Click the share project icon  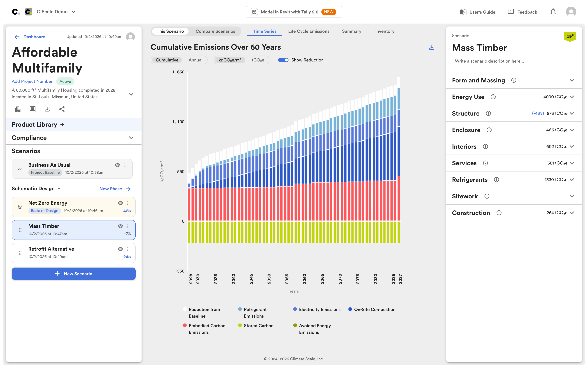(62, 109)
